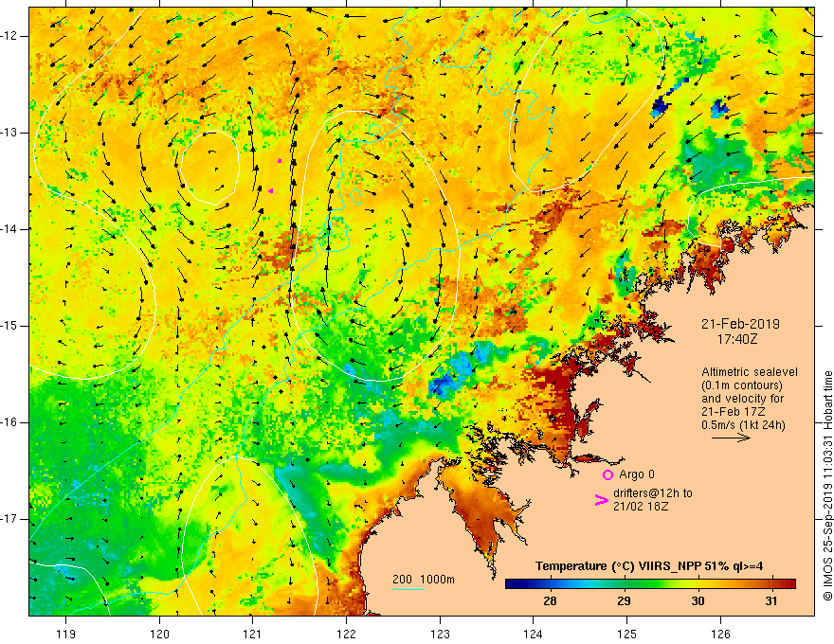Click the '0.5m/s (1kt 24h)' label

pos(743,425)
